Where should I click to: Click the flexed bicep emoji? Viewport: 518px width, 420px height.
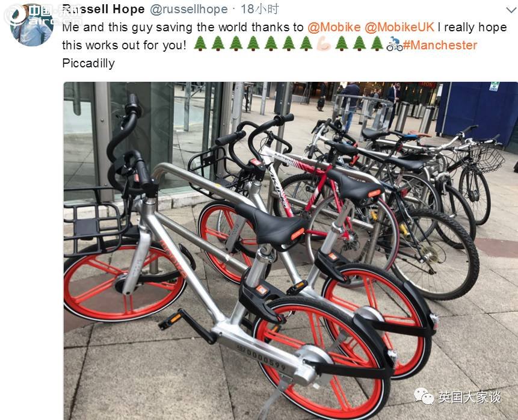point(324,45)
